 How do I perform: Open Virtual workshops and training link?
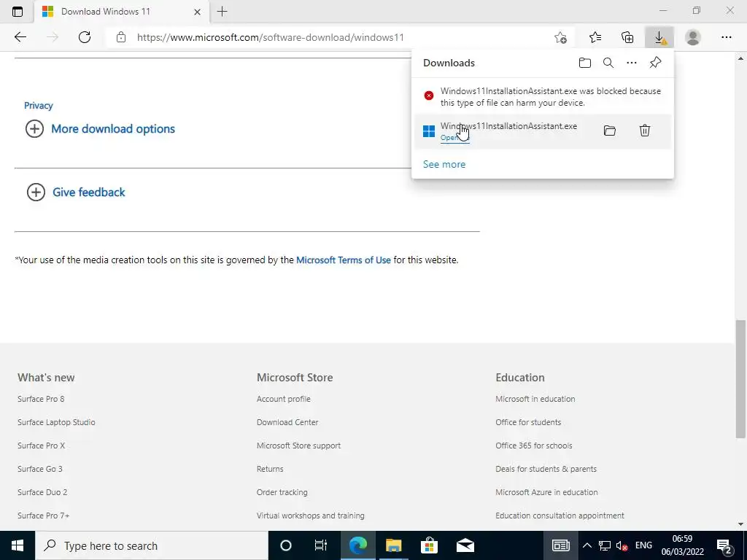click(310, 516)
